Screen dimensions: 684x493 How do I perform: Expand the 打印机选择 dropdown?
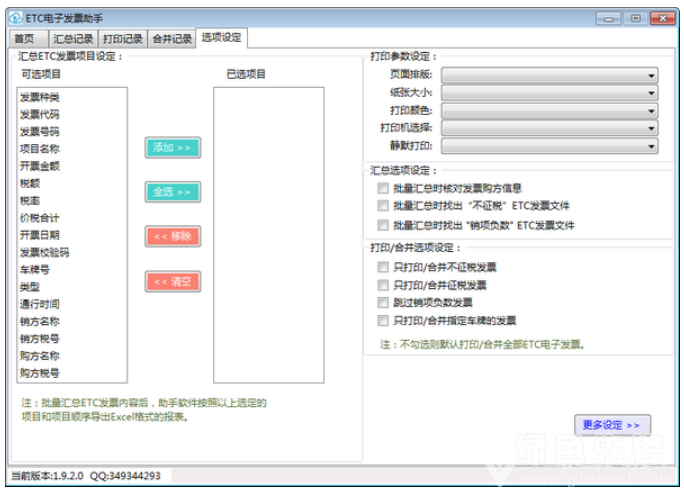pos(550,128)
